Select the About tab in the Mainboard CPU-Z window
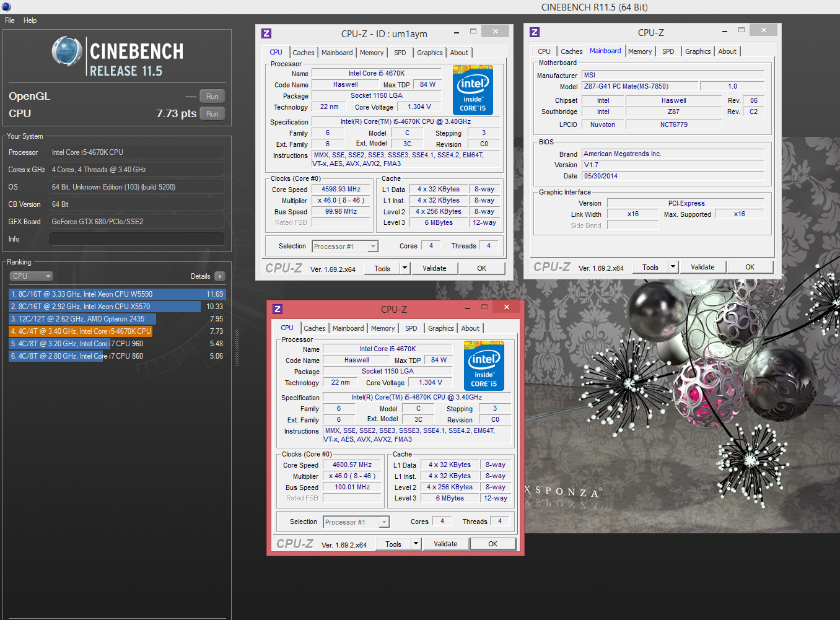The width and height of the screenshot is (840, 620). coord(727,51)
